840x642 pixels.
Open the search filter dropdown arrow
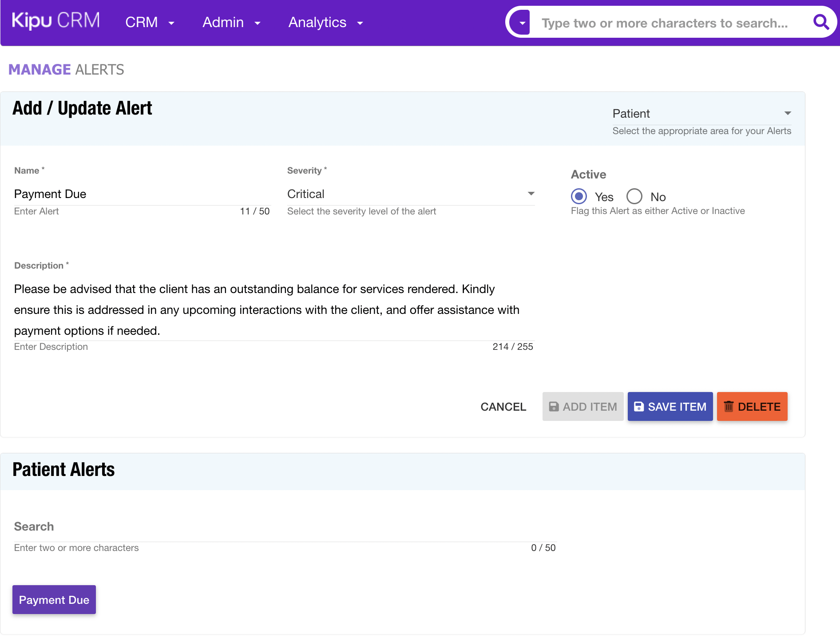click(x=522, y=23)
